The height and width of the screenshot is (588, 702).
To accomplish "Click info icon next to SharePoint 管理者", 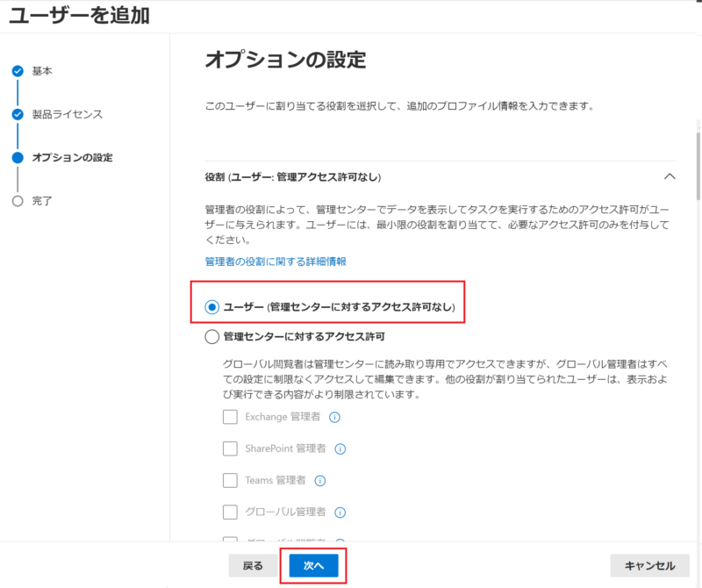I will tap(340, 448).
